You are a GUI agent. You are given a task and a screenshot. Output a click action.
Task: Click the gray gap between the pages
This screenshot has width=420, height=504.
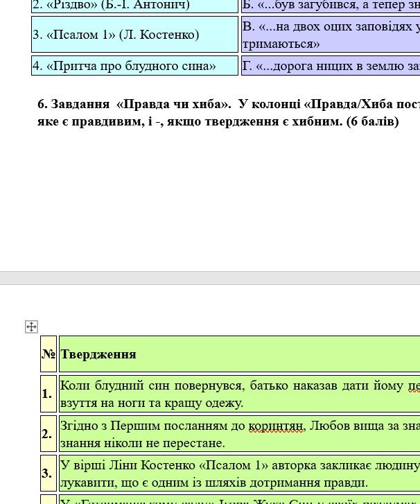pos(208,277)
